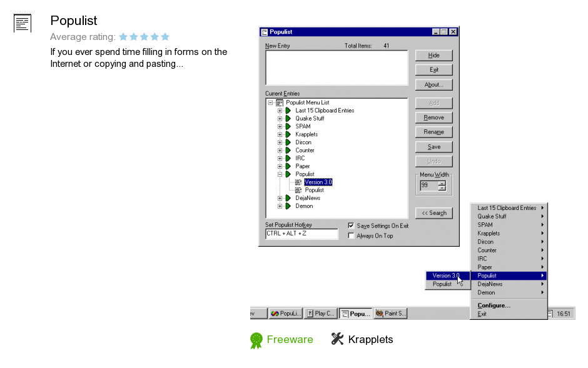Open Last 15 Clipboard Entries in popup menu
This screenshot has width=588, height=368.
click(x=509, y=208)
